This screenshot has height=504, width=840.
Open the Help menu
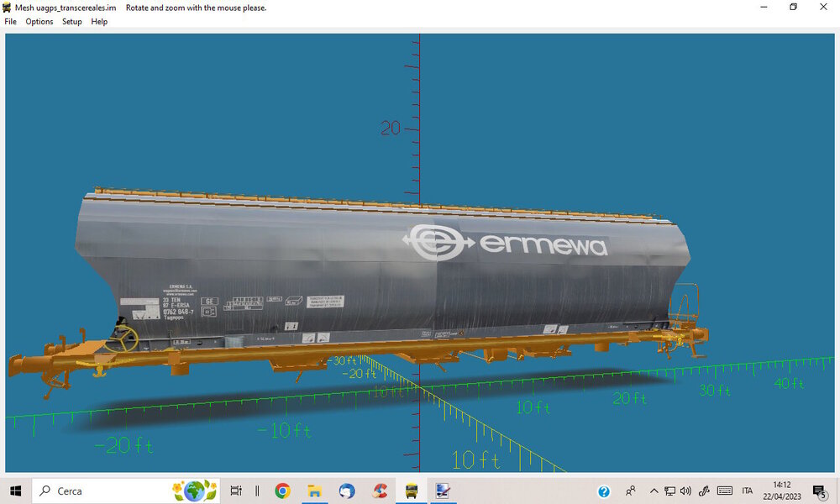(x=99, y=22)
